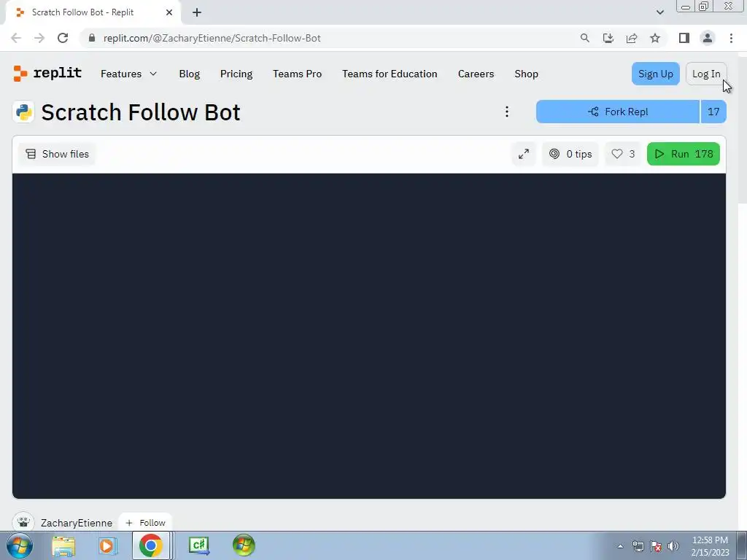Click the network status tray icon
The image size is (747, 560).
point(638,546)
